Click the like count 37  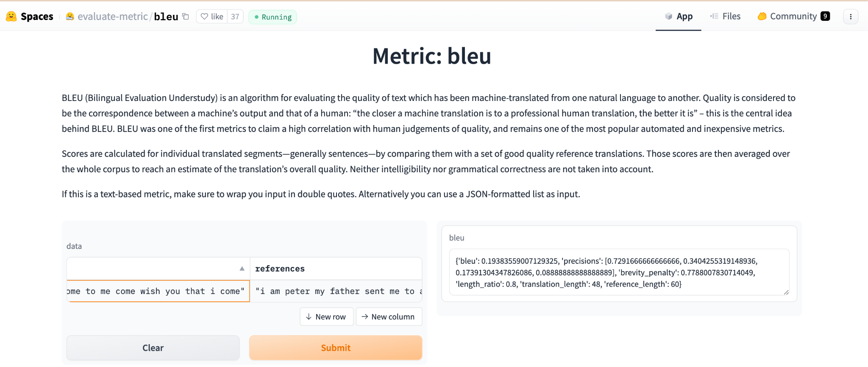click(x=235, y=17)
